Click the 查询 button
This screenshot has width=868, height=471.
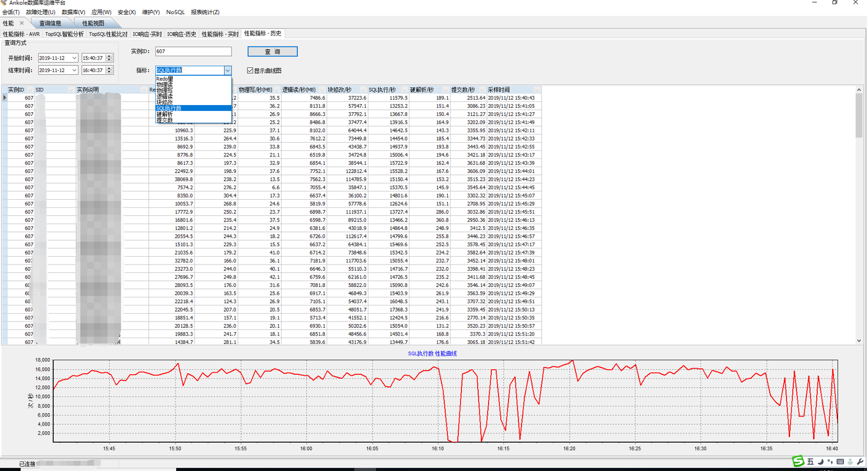point(272,51)
